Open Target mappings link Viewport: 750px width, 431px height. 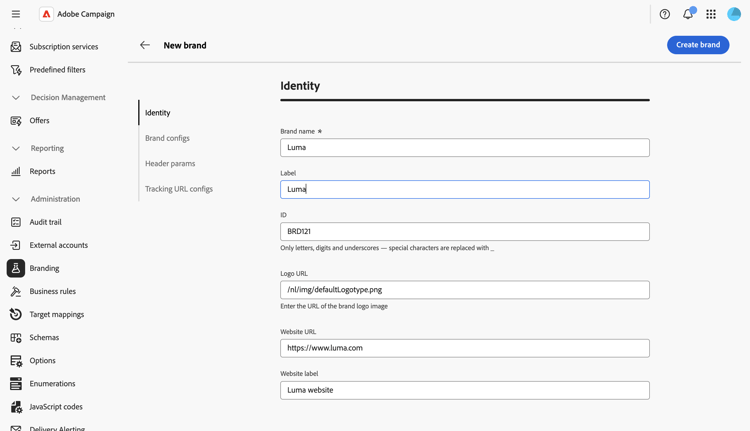tap(56, 315)
